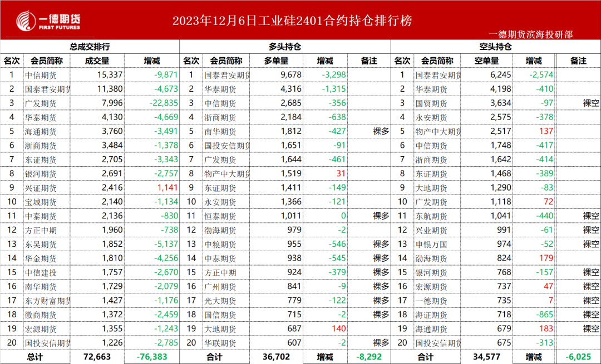
Task: Select the '总计' label cell
Action: 35,357
